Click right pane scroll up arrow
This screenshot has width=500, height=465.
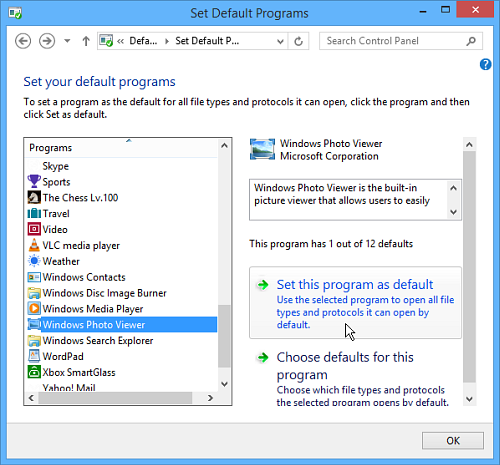[469, 144]
